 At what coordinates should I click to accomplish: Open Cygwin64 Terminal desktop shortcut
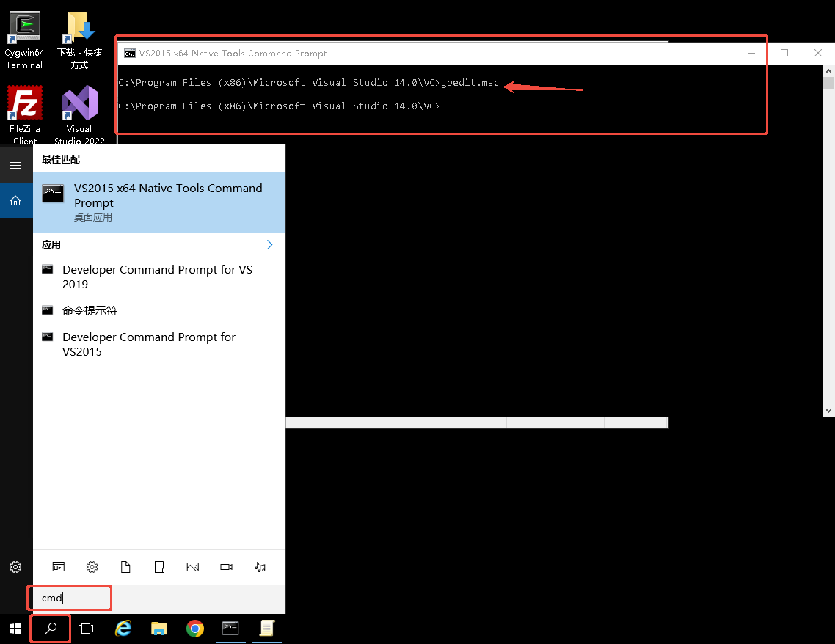click(24, 41)
